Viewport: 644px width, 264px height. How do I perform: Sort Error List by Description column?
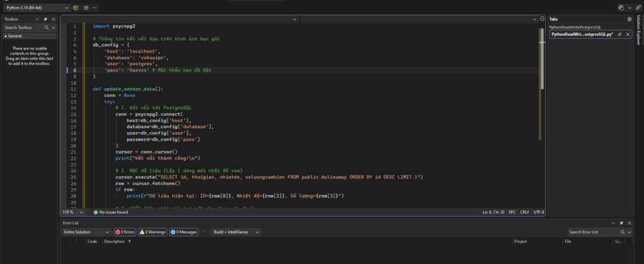click(x=114, y=241)
